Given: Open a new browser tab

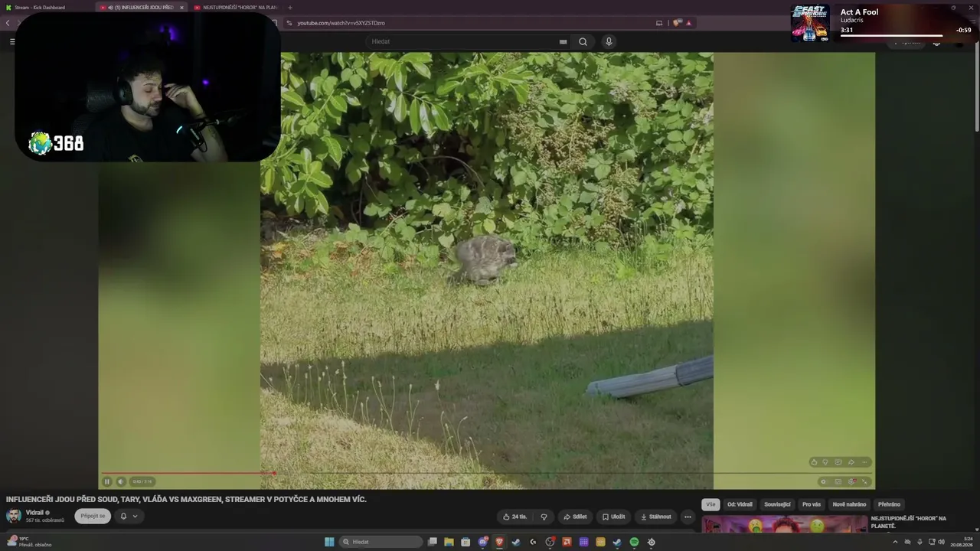Looking at the screenshot, I should point(289,8).
